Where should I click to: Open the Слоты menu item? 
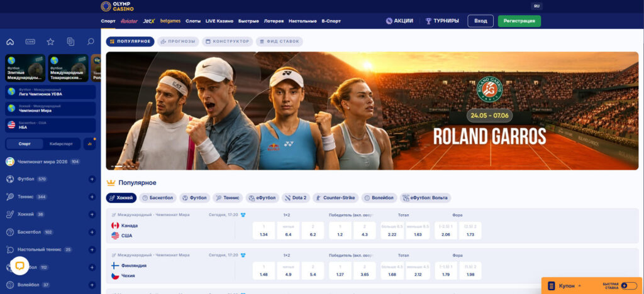tap(193, 21)
